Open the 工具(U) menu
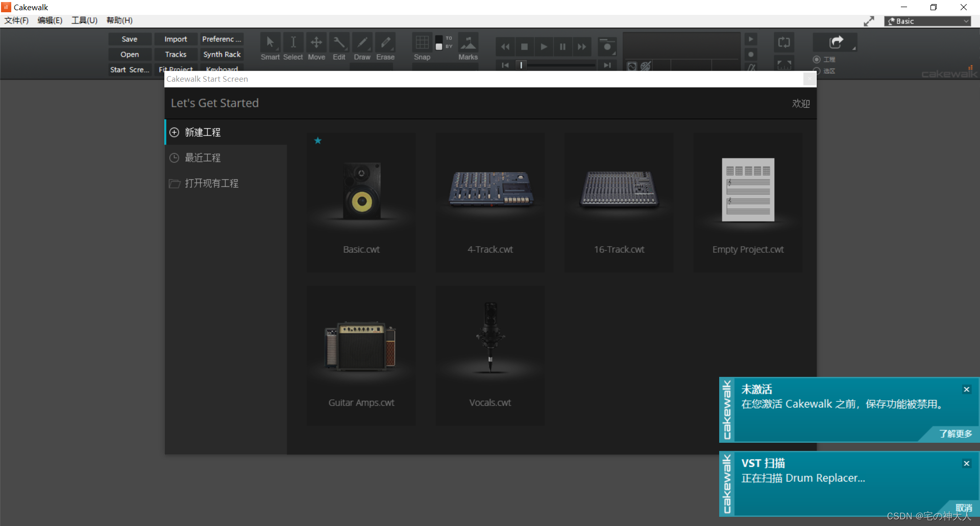980x526 pixels. (84, 20)
